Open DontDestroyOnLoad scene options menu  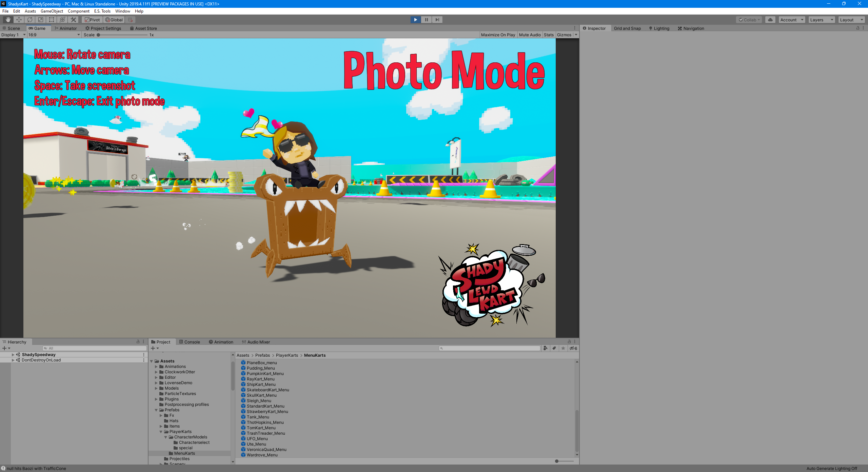pyautogui.click(x=144, y=360)
